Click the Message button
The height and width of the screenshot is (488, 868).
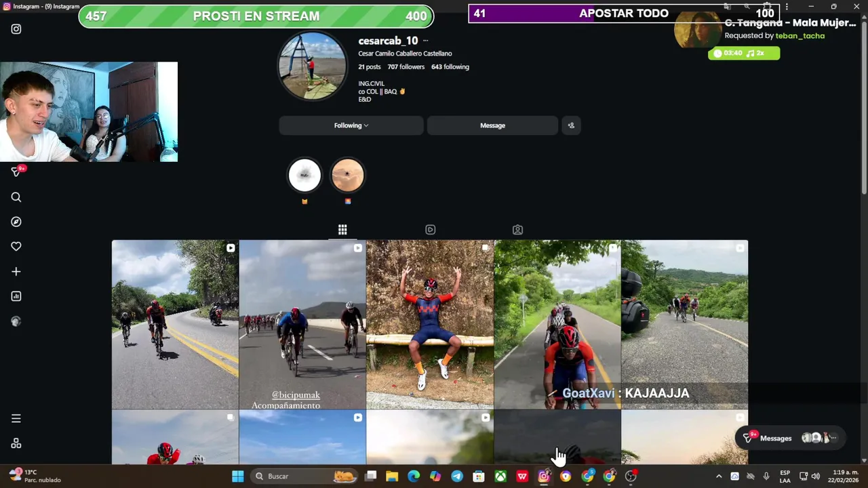click(x=492, y=125)
